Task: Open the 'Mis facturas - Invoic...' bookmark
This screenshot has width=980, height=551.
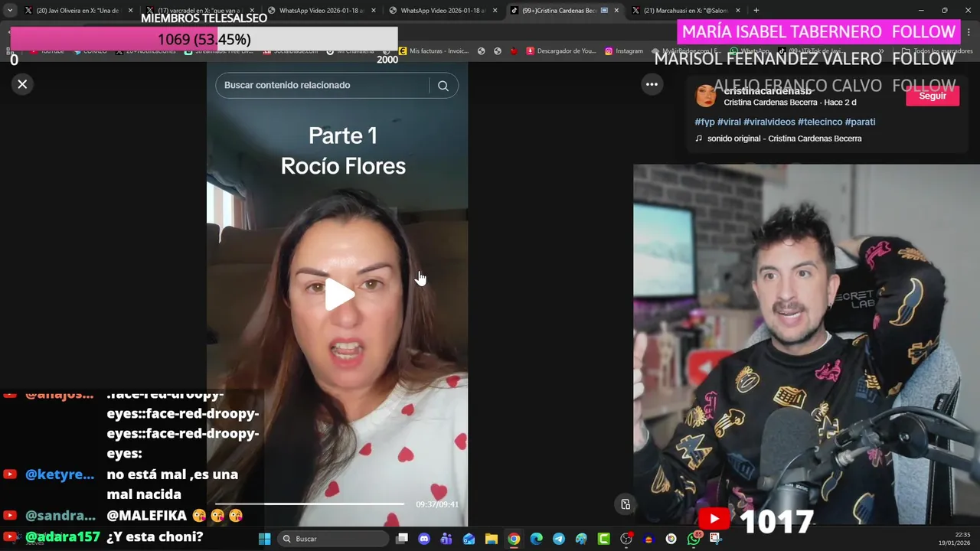Action: tap(433, 51)
